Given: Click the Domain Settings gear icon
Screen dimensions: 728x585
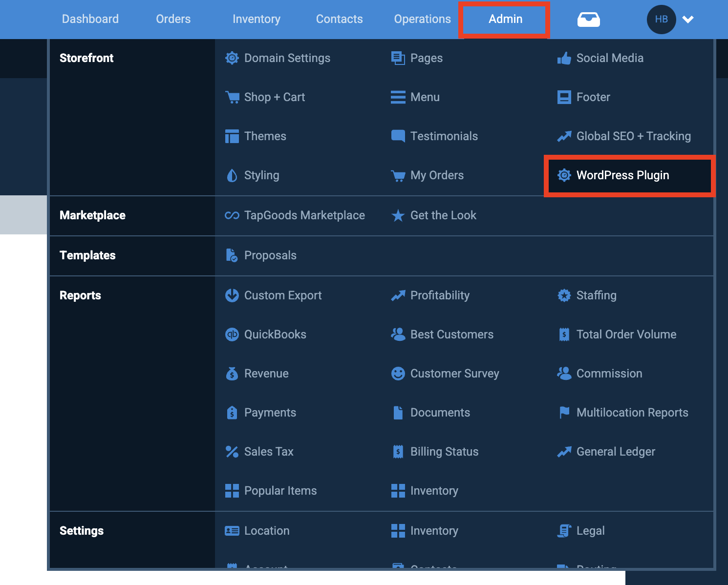Looking at the screenshot, I should 232,58.
